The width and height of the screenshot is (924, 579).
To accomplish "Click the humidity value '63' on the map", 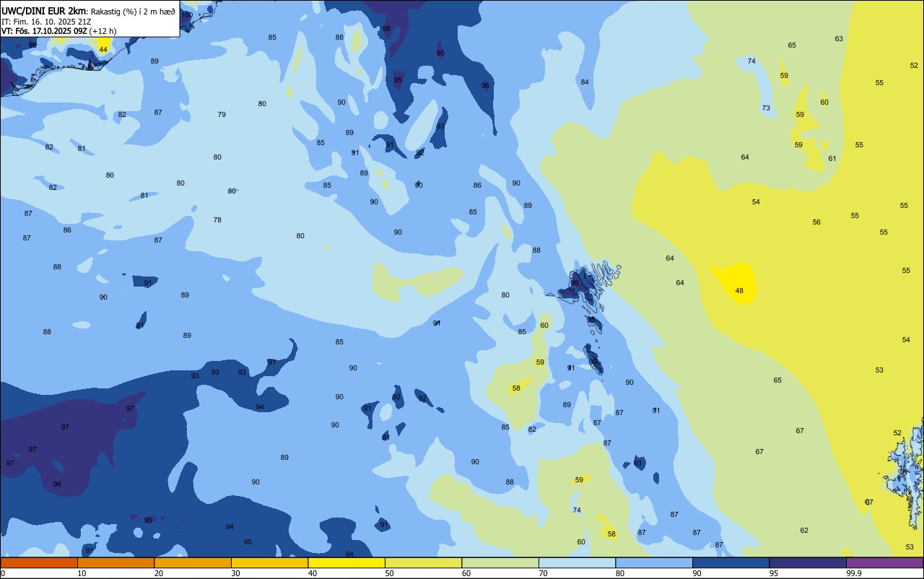I will (839, 39).
